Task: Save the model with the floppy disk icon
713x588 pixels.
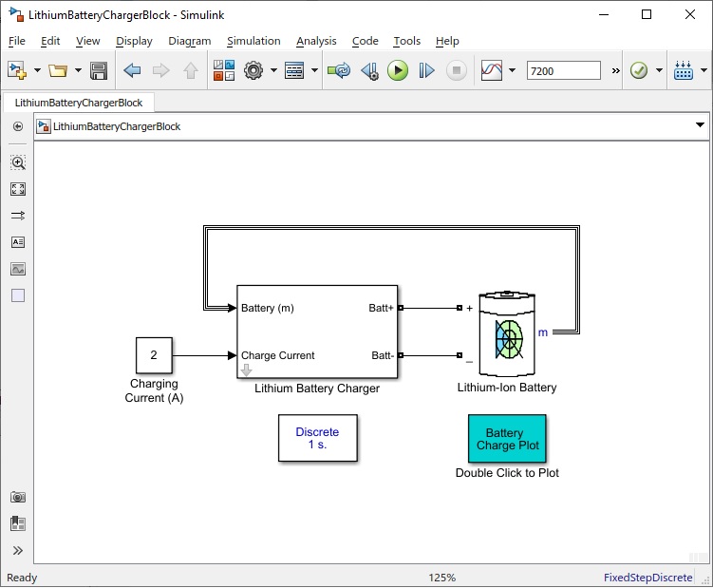Action: pyautogui.click(x=98, y=71)
